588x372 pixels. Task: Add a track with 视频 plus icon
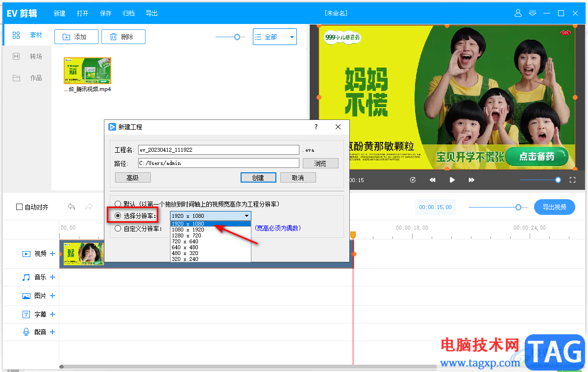[52, 254]
